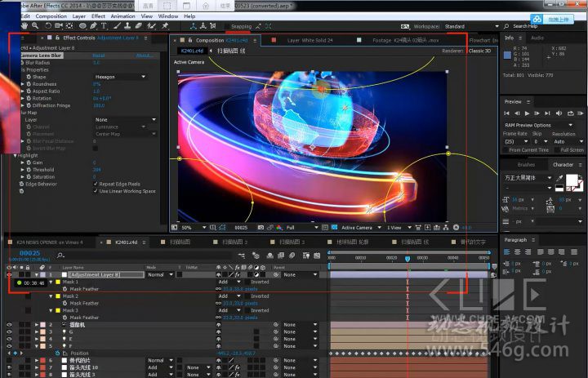Select the Pen tool
Screen dimensions: 588x378
[95, 26]
